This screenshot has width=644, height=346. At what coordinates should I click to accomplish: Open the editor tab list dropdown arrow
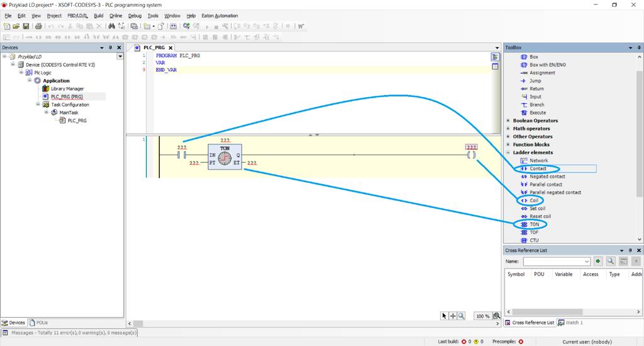tap(497, 48)
